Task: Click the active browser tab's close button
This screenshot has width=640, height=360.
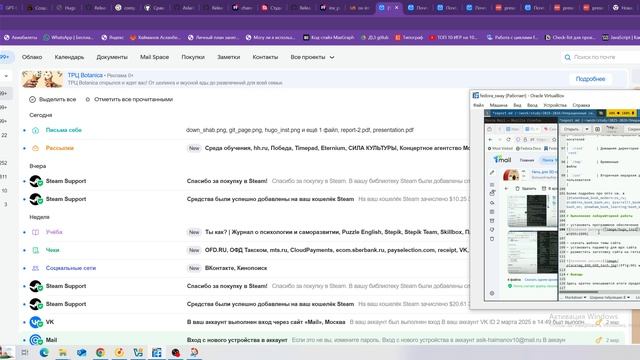Action: coord(396,7)
